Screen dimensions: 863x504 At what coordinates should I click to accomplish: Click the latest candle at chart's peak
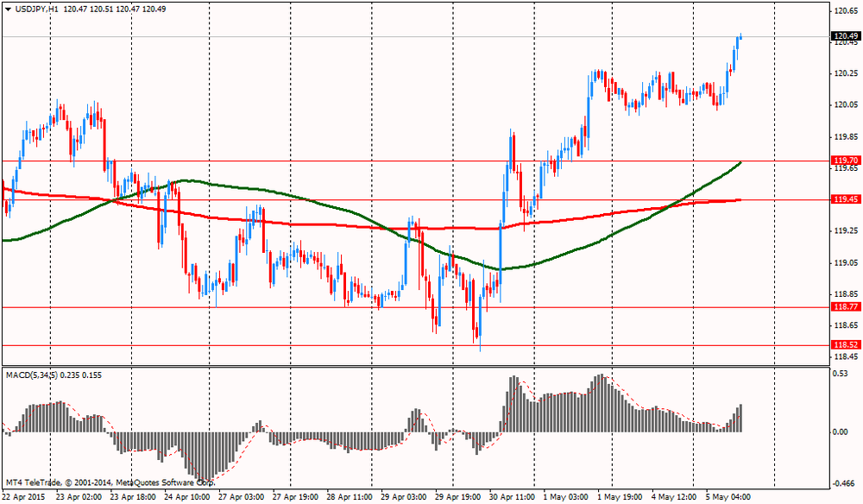740,37
